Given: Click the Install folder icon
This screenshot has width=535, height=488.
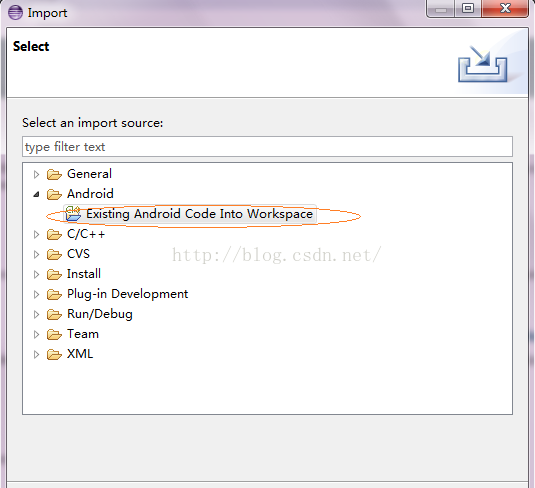Looking at the screenshot, I should 54,274.
